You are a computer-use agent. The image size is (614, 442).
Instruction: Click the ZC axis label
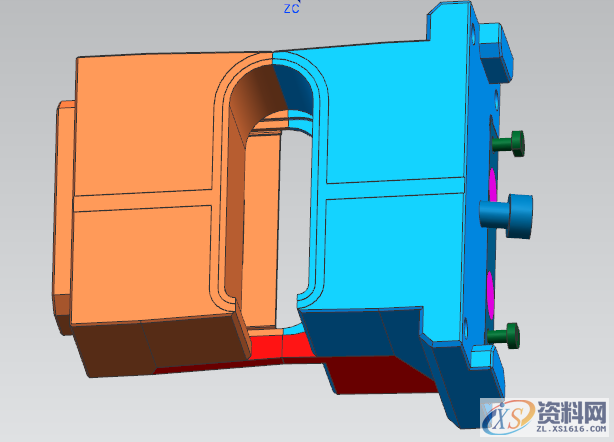tap(291, 8)
